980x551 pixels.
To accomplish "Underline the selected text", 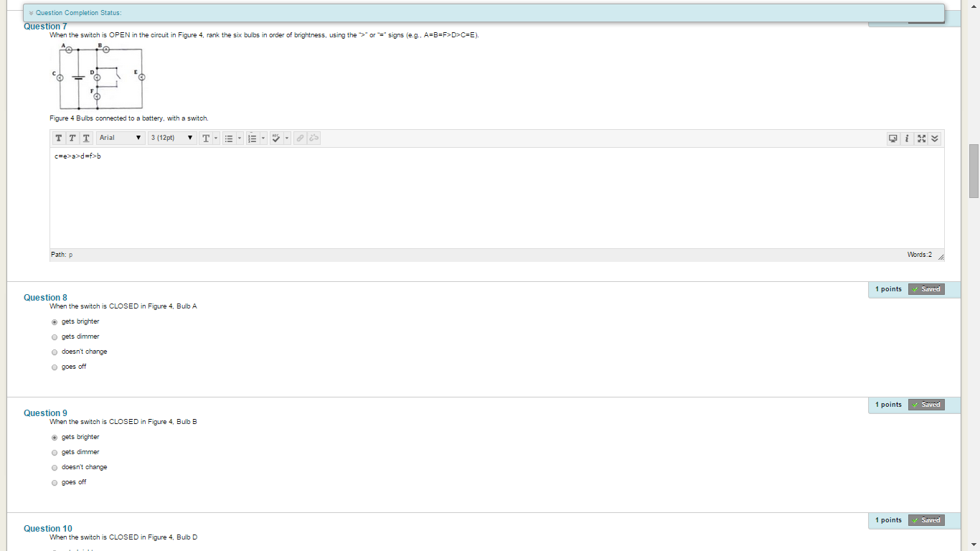I will [x=86, y=138].
